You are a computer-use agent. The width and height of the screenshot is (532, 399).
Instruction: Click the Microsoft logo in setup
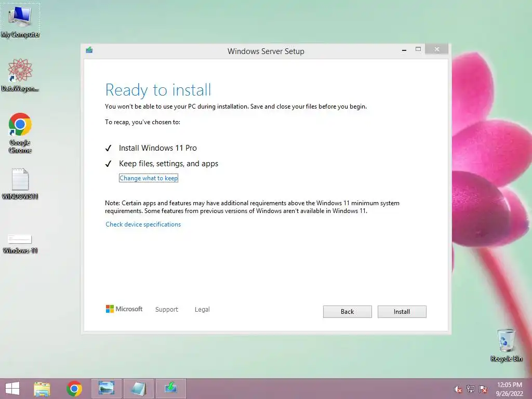tap(124, 309)
